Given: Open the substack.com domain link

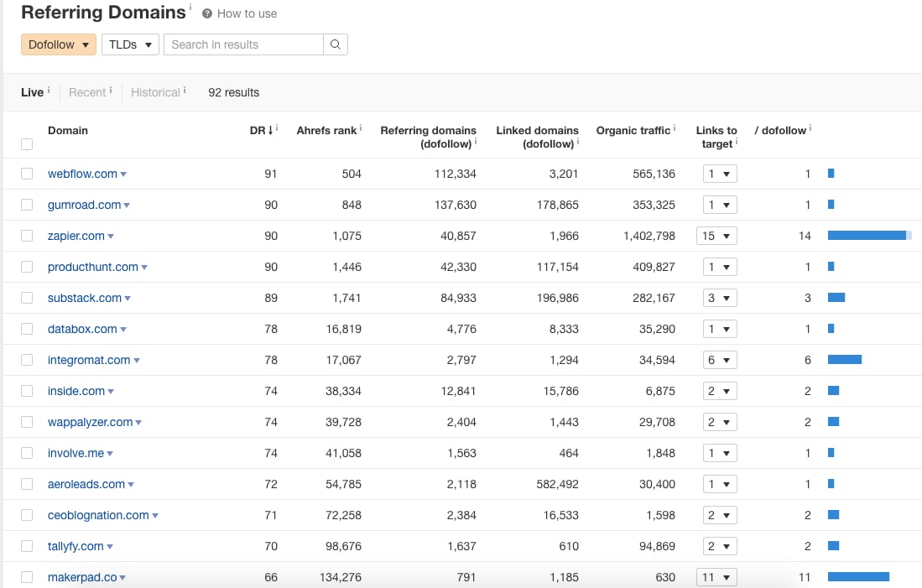Looking at the screenshot, I should click(x=85, y=298).
